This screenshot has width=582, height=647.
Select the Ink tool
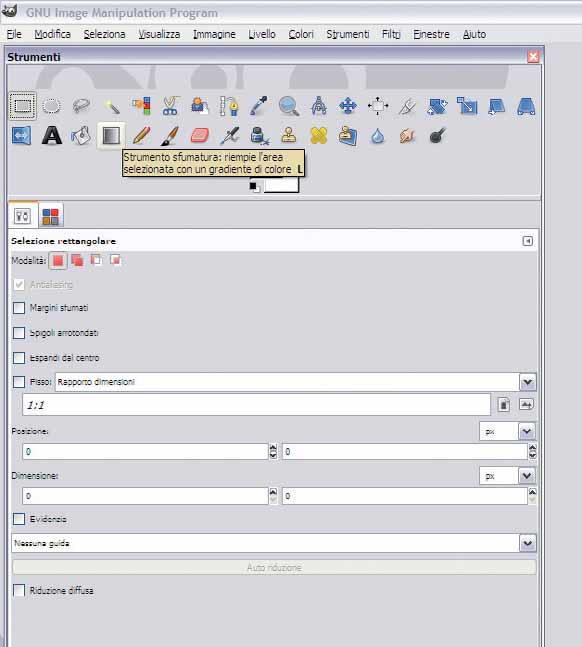pyautogui.click(x=259, y=135)
